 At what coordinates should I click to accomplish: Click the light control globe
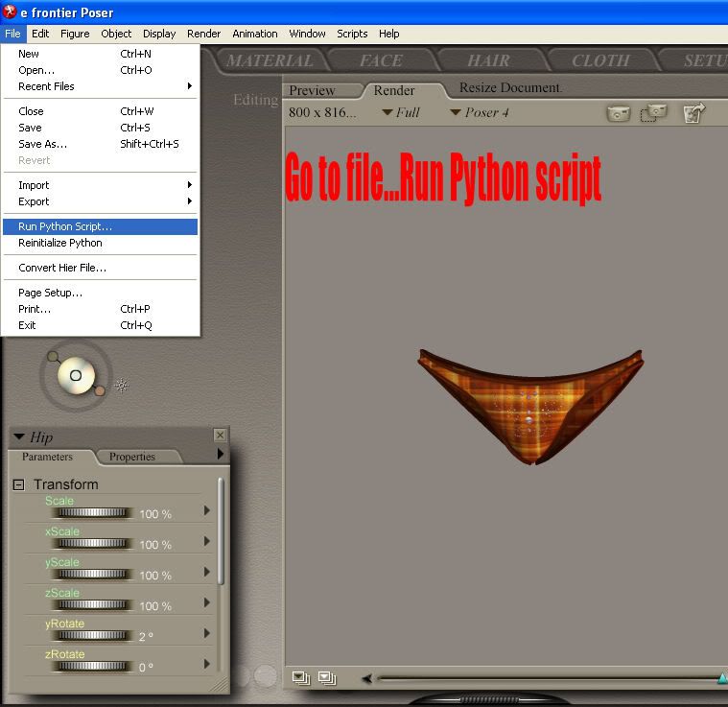pos(76,375)
